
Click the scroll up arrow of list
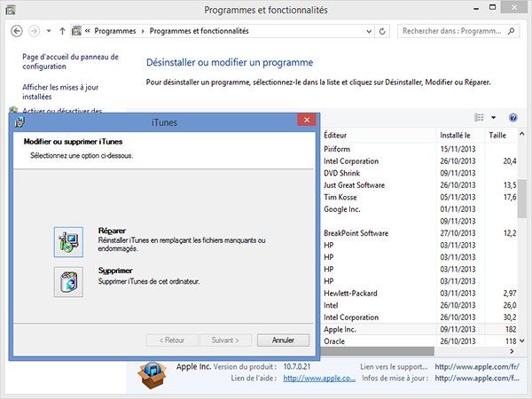tap(522, 134)
